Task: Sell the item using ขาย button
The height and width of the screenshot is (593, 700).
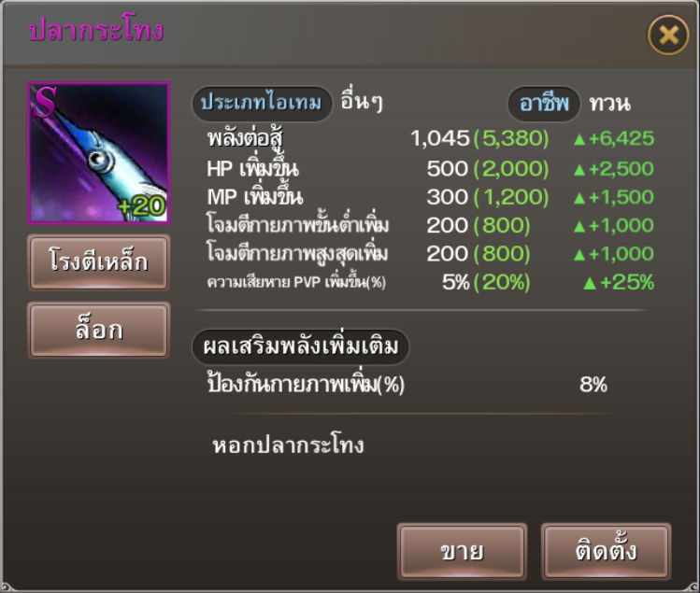Action: coord(462,552)
